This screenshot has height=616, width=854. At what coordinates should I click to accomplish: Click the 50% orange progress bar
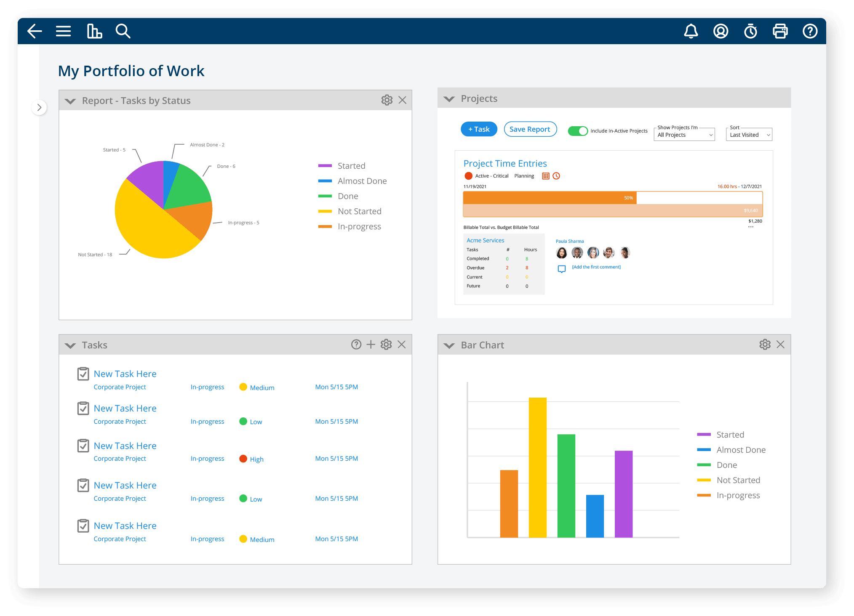coord(550,198)
